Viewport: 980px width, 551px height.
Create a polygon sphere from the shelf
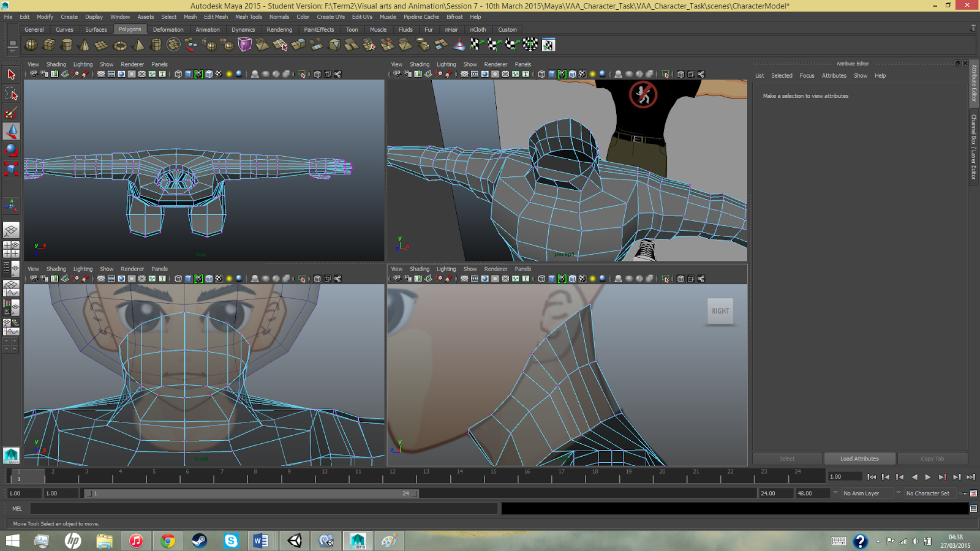(x=31, y=45)
